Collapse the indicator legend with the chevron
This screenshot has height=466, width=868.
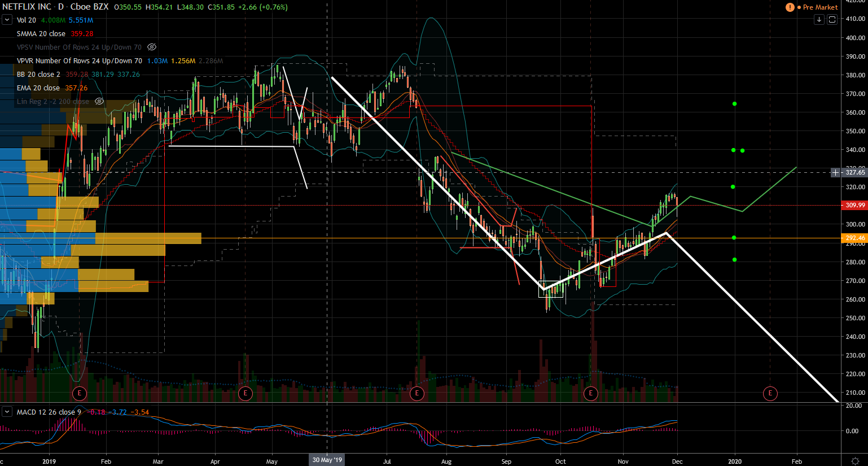[7, 20]
